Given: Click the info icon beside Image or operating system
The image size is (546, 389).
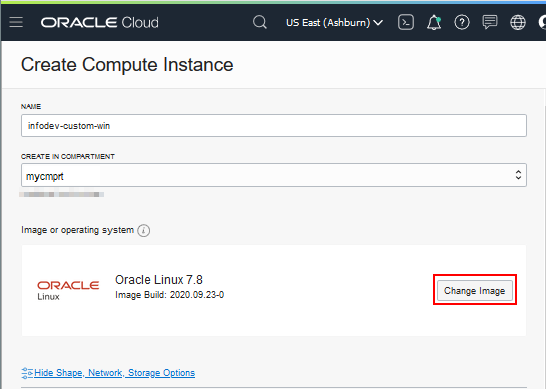Looking at the screenshot, I should [143, 231].
